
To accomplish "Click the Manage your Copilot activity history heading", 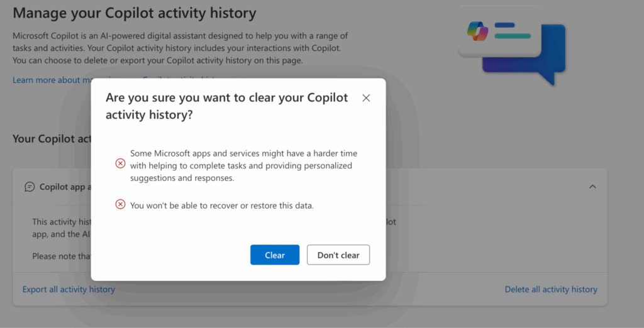I will [135, 13].
